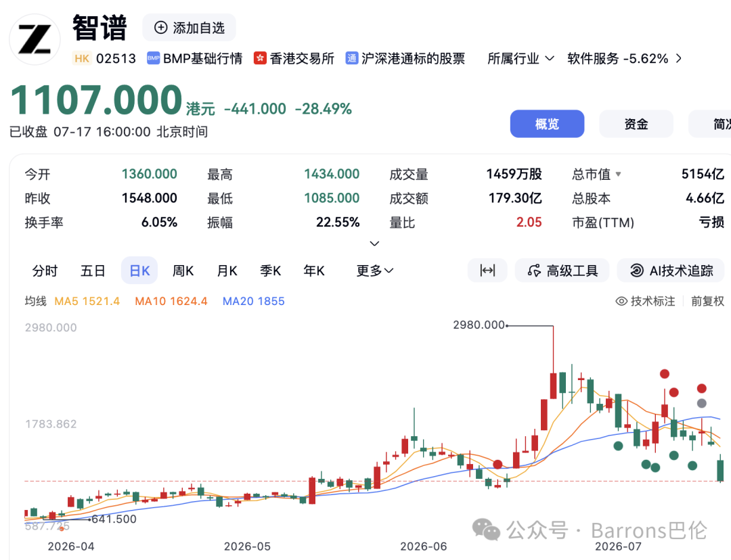Expand more quote details chevron
This screenshot has height=560, width=731.
coord(374,243)
